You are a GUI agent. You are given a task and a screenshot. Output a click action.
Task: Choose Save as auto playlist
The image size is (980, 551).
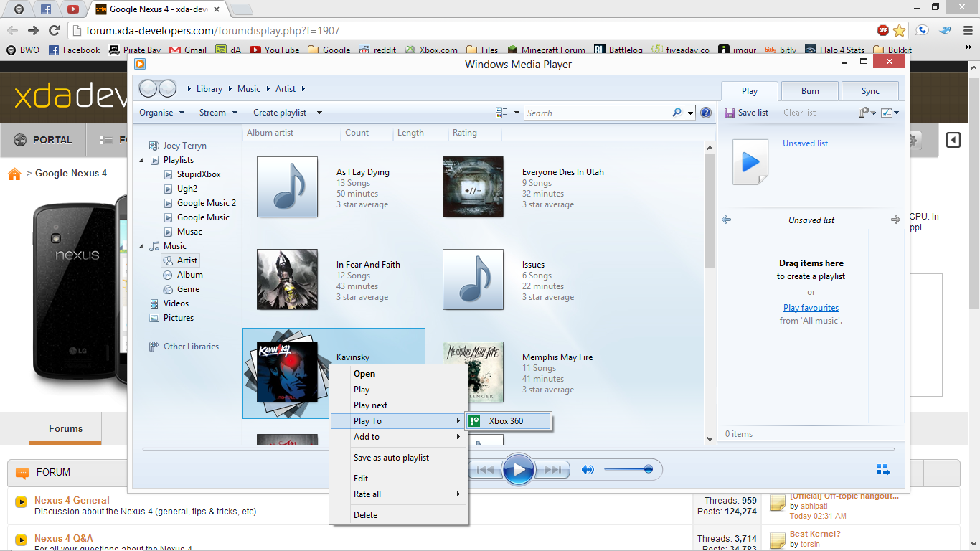(x=398, y=458)
